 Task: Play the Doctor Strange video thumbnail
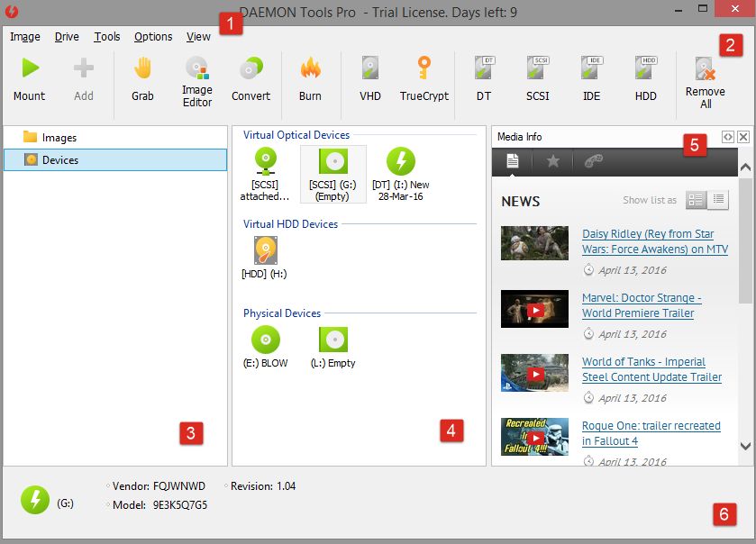[534, 309]
